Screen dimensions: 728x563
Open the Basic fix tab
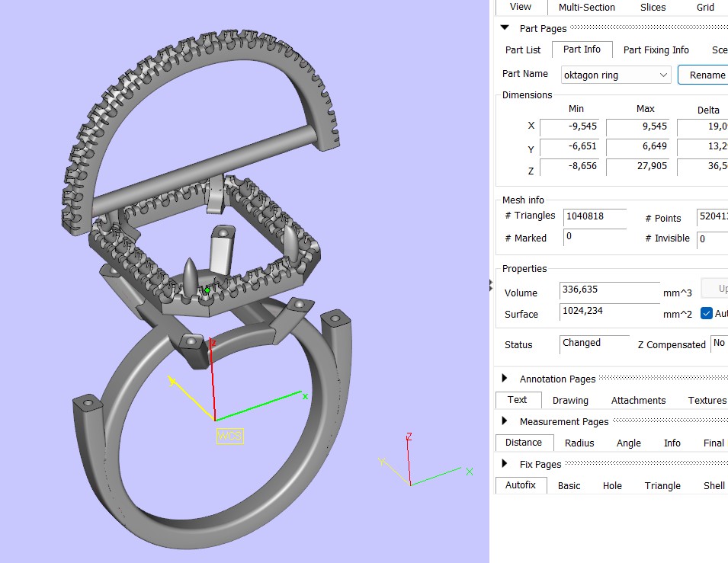(569, 486)
